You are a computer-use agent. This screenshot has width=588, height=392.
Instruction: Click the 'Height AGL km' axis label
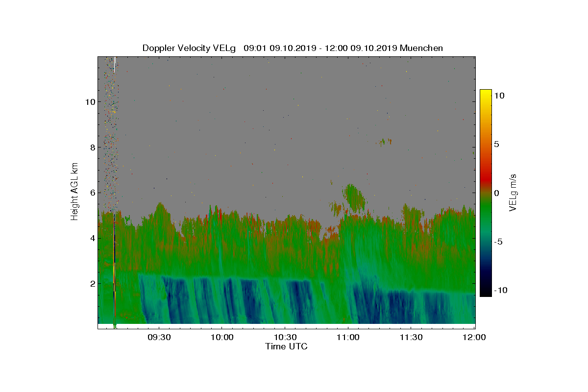click(74, 191)
